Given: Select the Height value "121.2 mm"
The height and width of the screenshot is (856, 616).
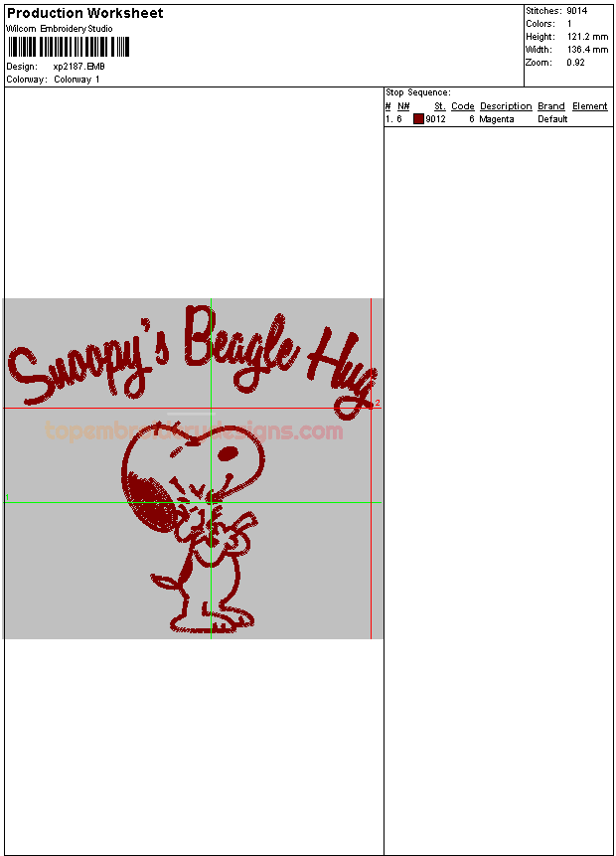Looking at the screenshot, I should [587, 37].
